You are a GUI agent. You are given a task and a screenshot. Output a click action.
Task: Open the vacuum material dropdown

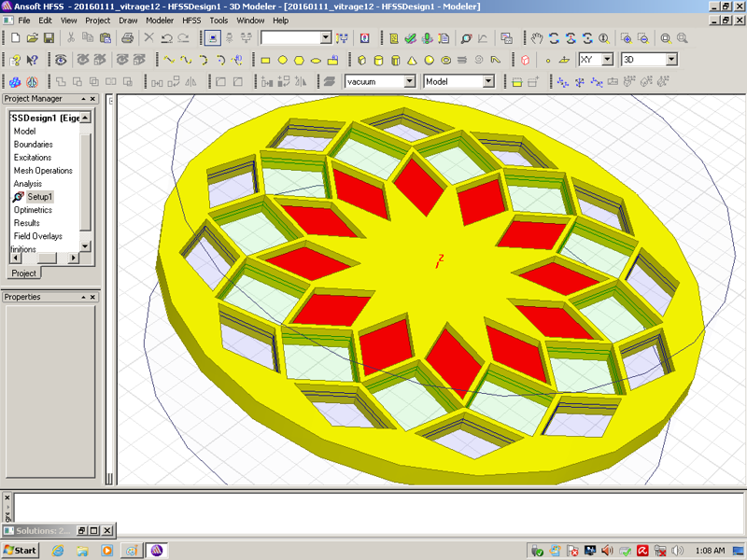409,82
